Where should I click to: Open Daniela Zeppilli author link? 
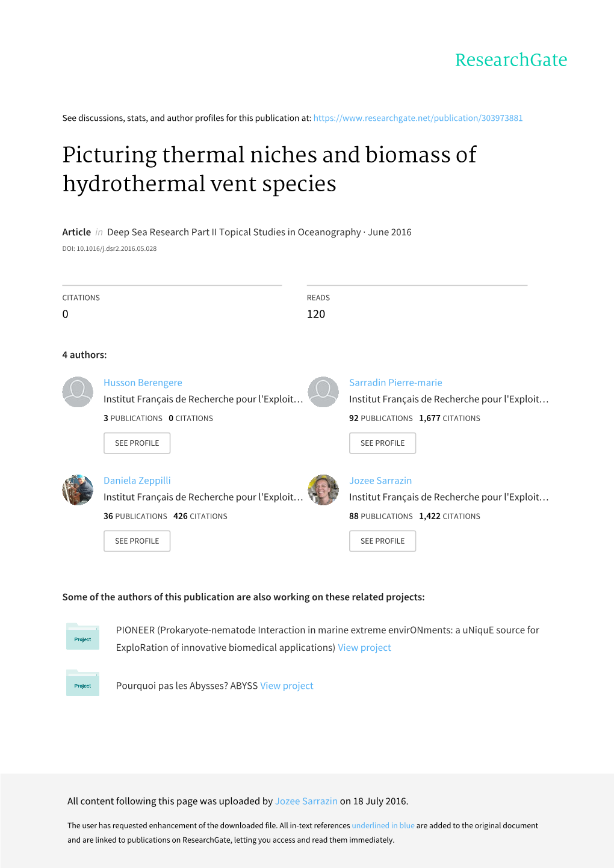137,481
